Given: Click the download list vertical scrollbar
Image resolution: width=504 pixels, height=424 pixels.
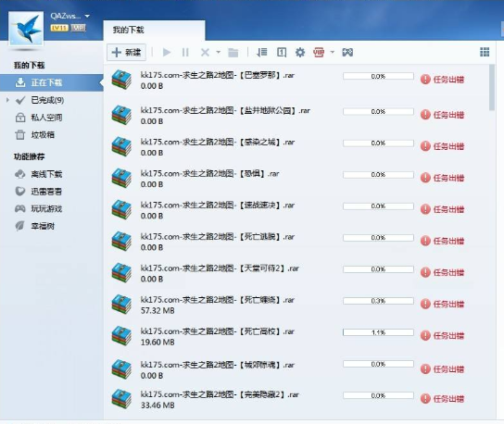Looking at the screenshot, I should [x=491, y=87].
